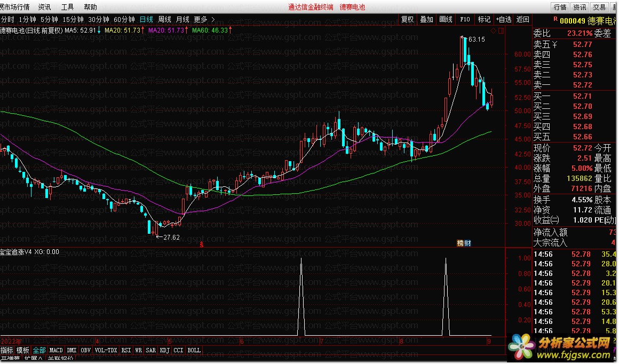619x364 pixels.
Task: Select the 15分钟 period
Action: (x=73, y=19)
